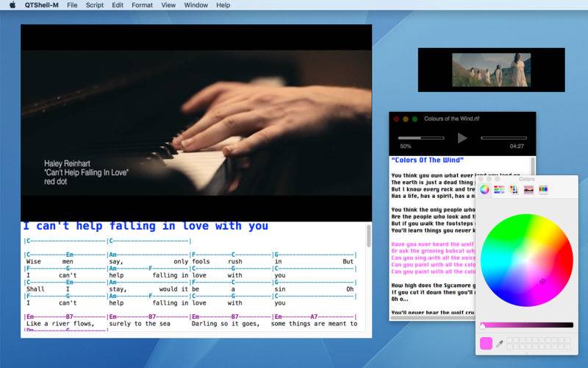Click the 50% volume label
This screenshot has width=588, height=368.
406,146
